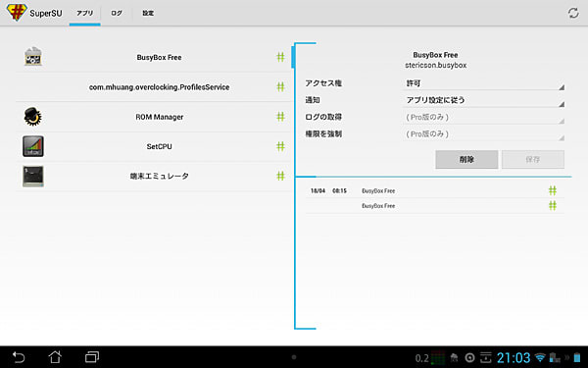The width and height of the screenshot is (588, 368).
Task: Tap the 21:03 clock in status bar
Action: point(514,357)
